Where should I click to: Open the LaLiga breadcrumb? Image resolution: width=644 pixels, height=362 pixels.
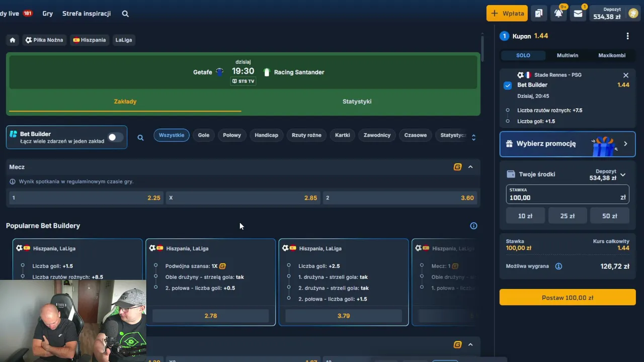tap(124, 40)
